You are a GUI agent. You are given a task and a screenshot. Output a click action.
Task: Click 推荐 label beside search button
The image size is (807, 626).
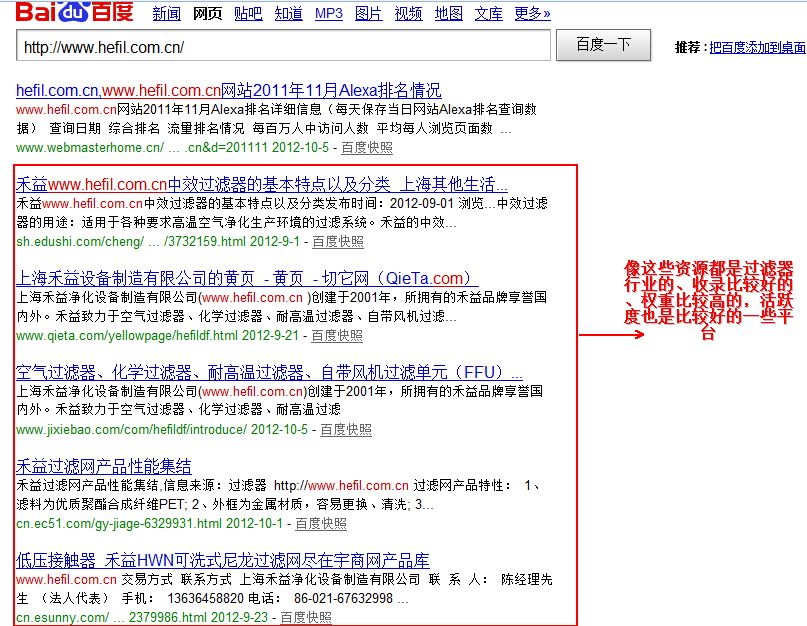pyautogui.click(x=688, y=47)
